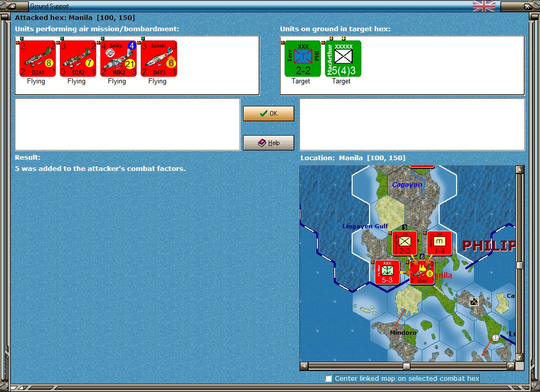Click 'Flying' status under D3A1
This screenshot has height=392, width=540.
pos(36,81)
